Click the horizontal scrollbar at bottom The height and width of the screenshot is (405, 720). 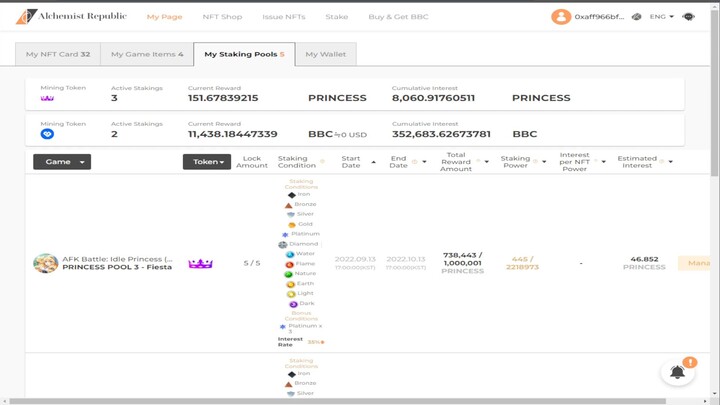coord(338,401)
